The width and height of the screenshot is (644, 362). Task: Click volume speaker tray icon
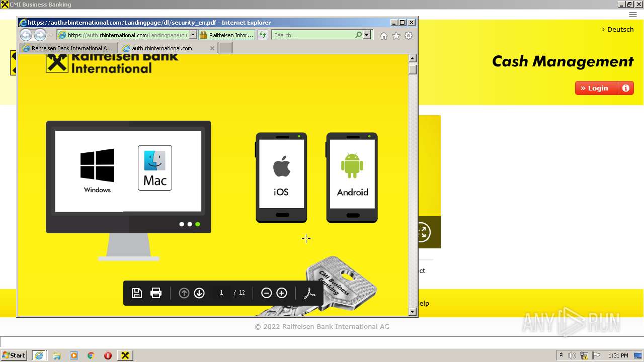point(572,355)
